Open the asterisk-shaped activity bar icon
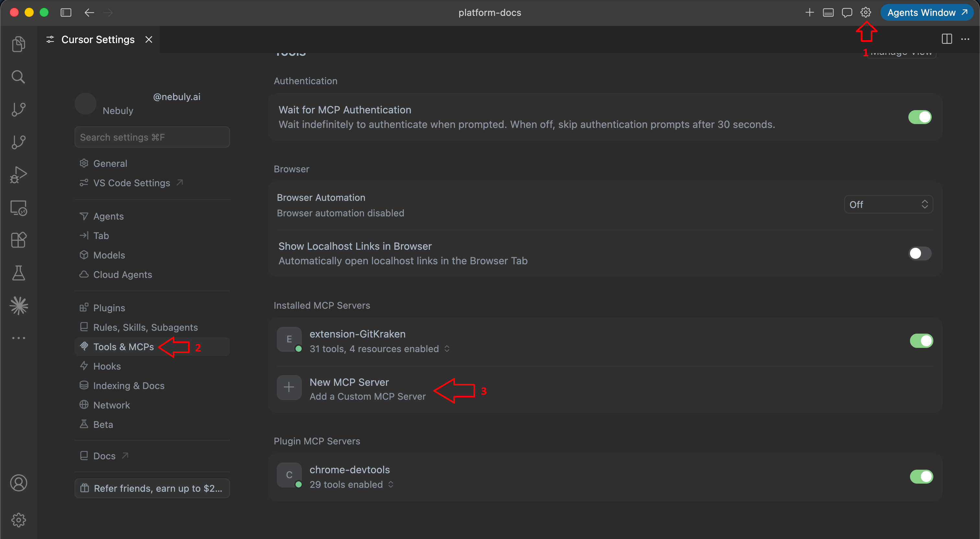Screen dimensions: 980x539 [x=18, y=305]
